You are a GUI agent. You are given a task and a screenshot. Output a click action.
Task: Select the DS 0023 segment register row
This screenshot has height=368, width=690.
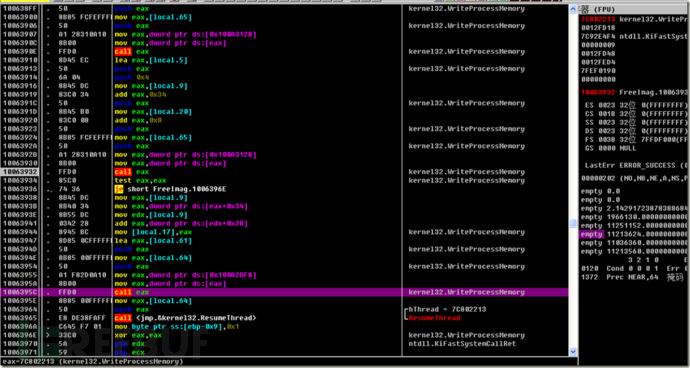point(636,131)
